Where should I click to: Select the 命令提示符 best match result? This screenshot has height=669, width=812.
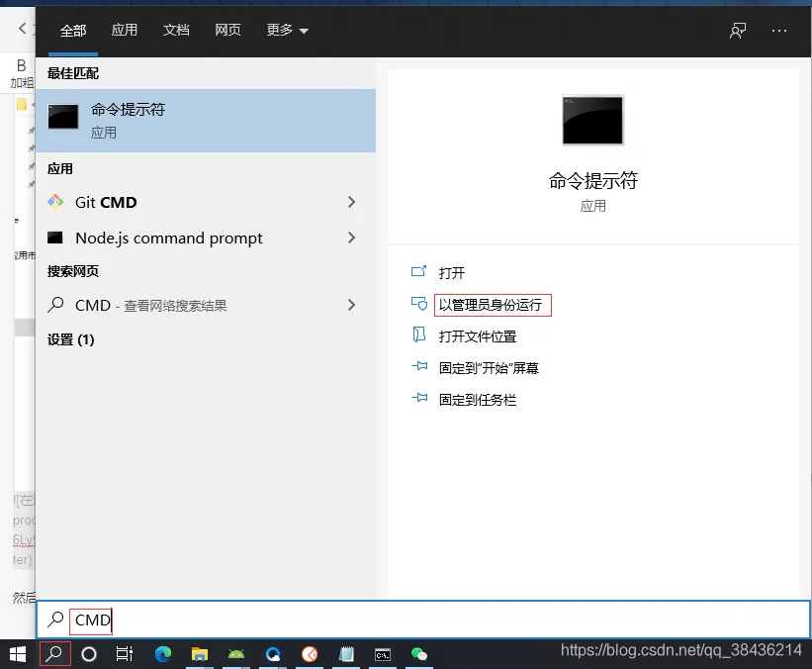tap(206, 120)
